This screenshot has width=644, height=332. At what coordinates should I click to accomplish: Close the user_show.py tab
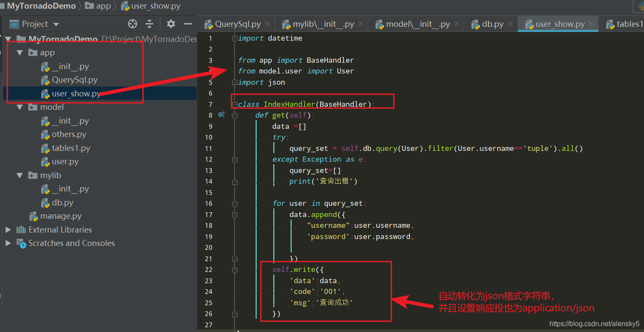tap(592, 24)
